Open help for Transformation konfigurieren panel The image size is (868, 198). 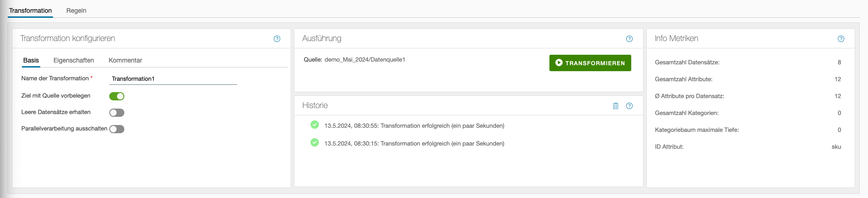[x=277, y=39]
